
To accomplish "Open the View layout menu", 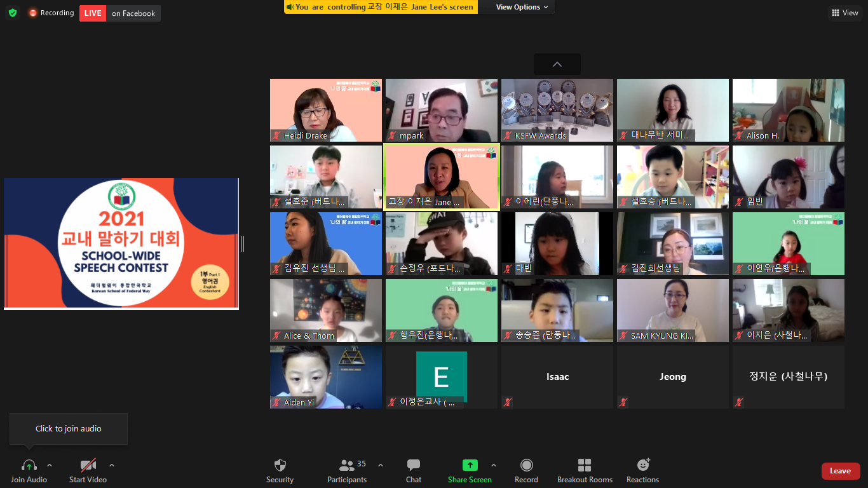I will (844, 13).
